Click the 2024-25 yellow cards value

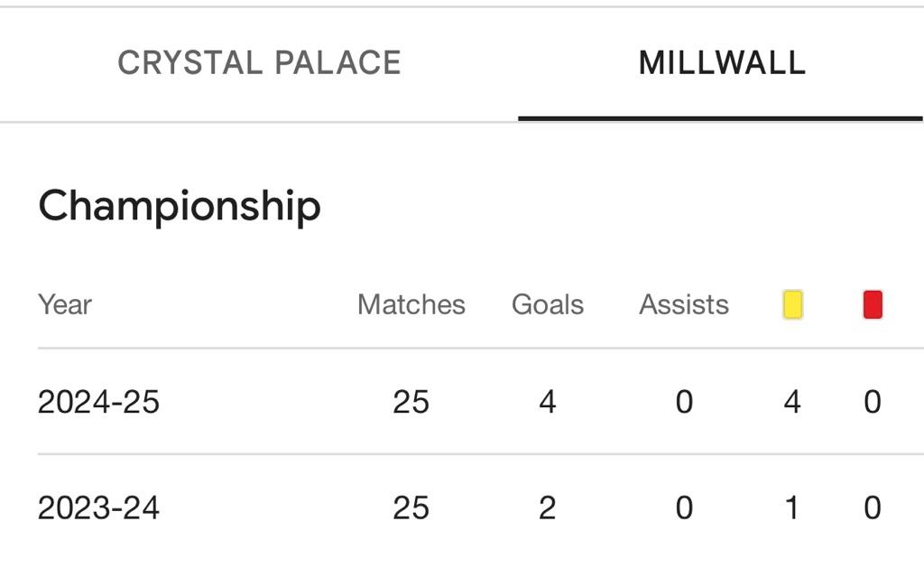click(x=792, y=402)
